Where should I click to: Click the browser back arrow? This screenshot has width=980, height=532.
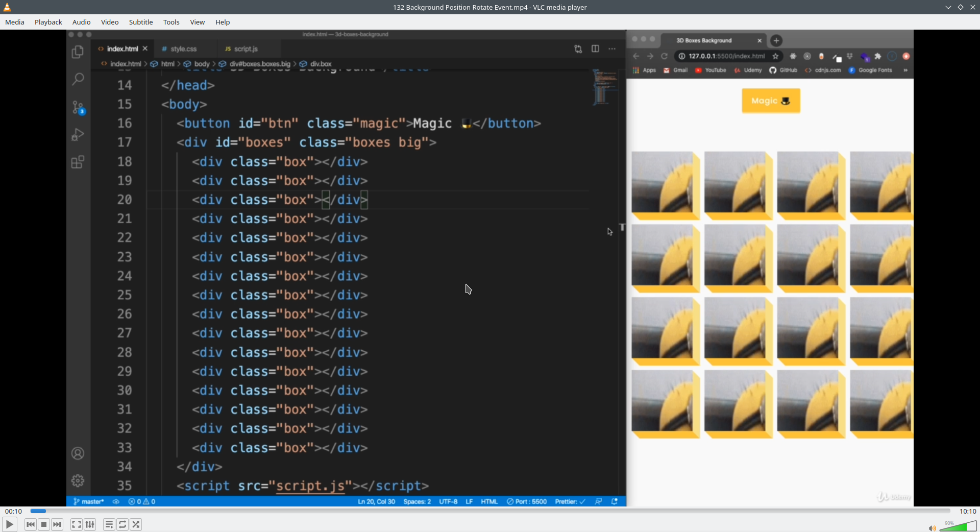[x=636, y=56]
